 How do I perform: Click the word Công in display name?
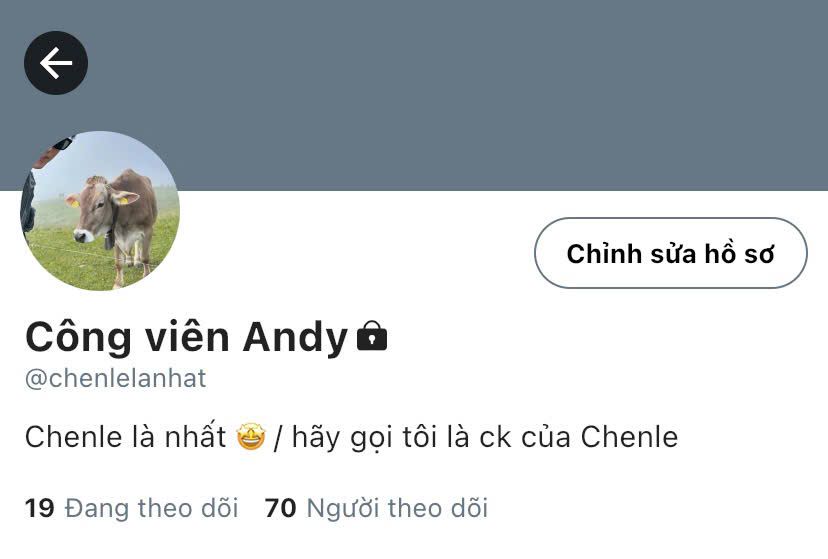point(78,338)
